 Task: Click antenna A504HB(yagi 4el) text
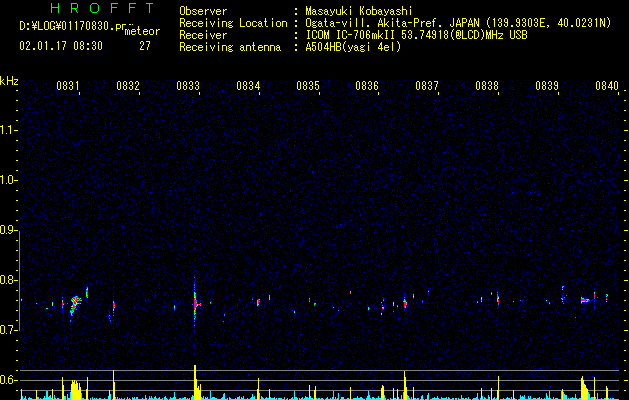(x=353, y=47)
